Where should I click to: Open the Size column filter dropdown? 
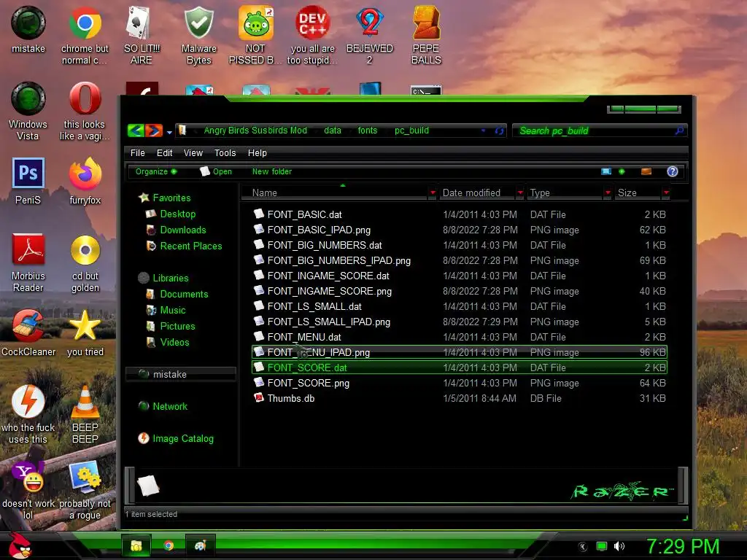[x=666, y=192]
